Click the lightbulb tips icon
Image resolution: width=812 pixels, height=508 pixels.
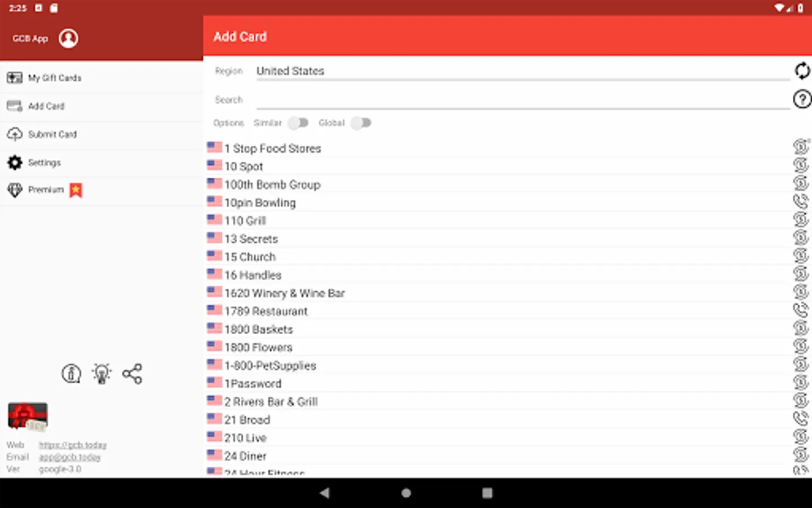pyautogui.click(x=101, y=374)
